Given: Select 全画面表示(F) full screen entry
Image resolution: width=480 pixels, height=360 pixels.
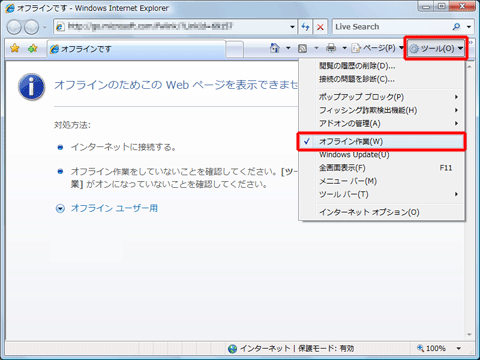Looking at the screenshot, I should (382, 168).
